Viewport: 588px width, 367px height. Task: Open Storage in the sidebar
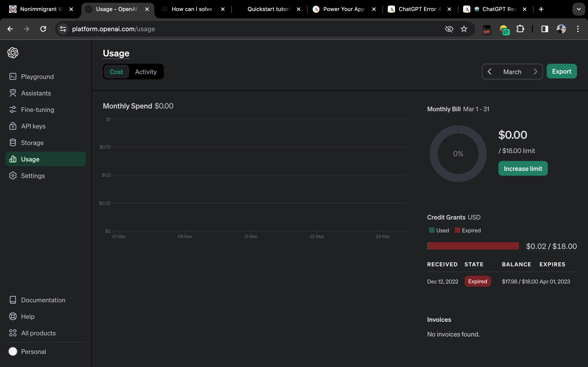32,143
